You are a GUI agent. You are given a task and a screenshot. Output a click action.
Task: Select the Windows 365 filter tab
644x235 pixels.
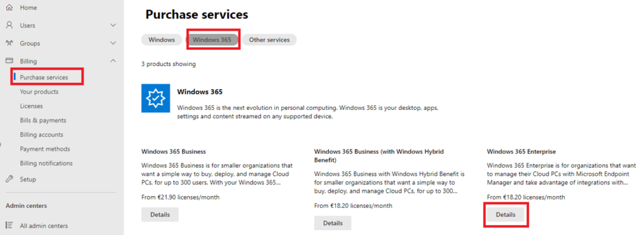[x=212, y=40]
